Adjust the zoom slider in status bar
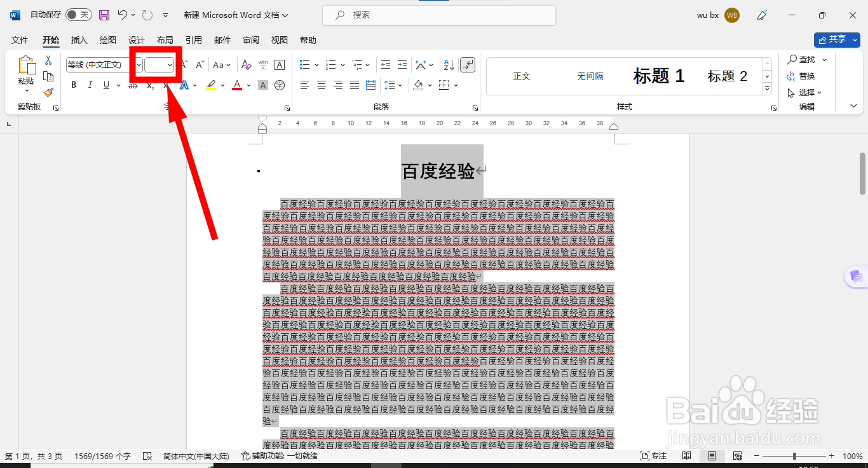This screenshot has height=468, width=868. 794,456
